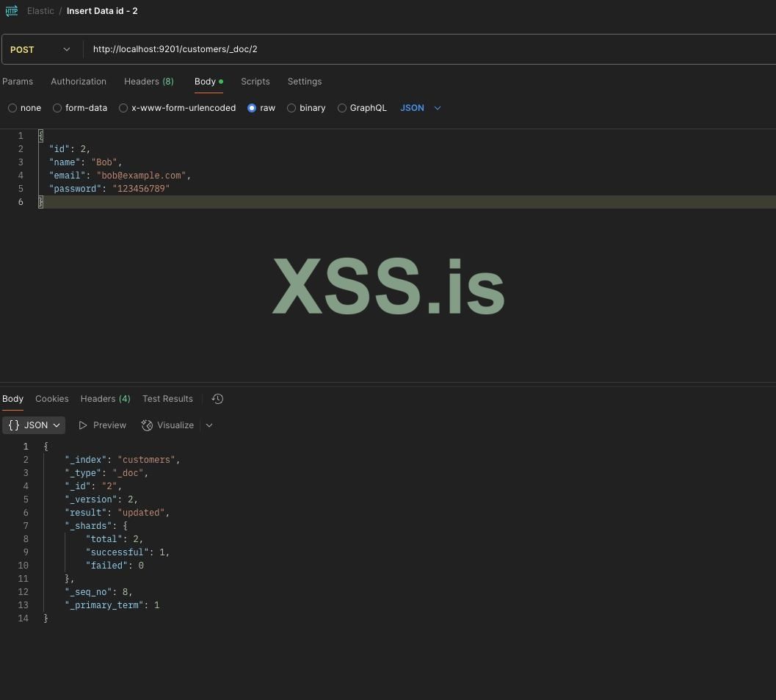Open the request Headers (8) tab
This screenshot has width=776, height=700.
[149, 82]
